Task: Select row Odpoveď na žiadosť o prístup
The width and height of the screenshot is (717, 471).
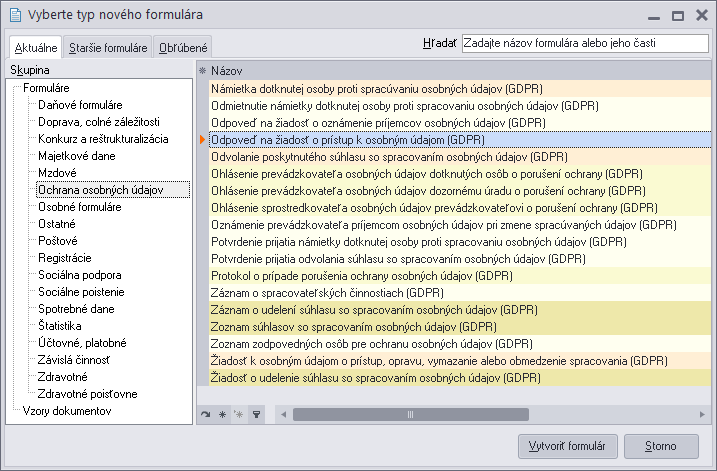Action: coord(460,140)
